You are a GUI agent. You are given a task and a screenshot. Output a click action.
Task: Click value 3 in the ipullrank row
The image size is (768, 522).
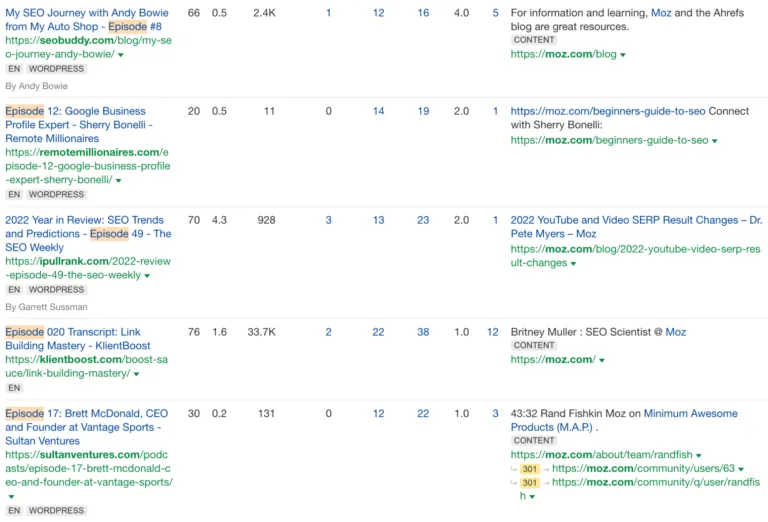(328, 220)
